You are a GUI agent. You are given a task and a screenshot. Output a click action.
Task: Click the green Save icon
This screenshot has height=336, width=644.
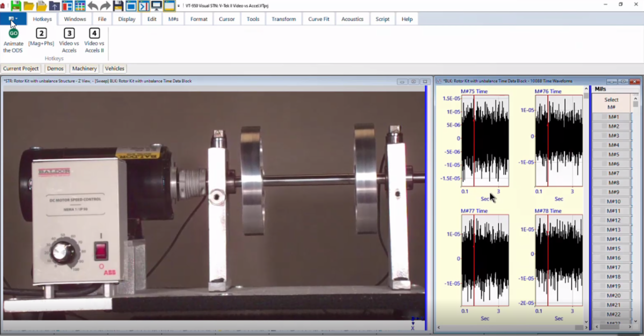[x=16, y=6]
